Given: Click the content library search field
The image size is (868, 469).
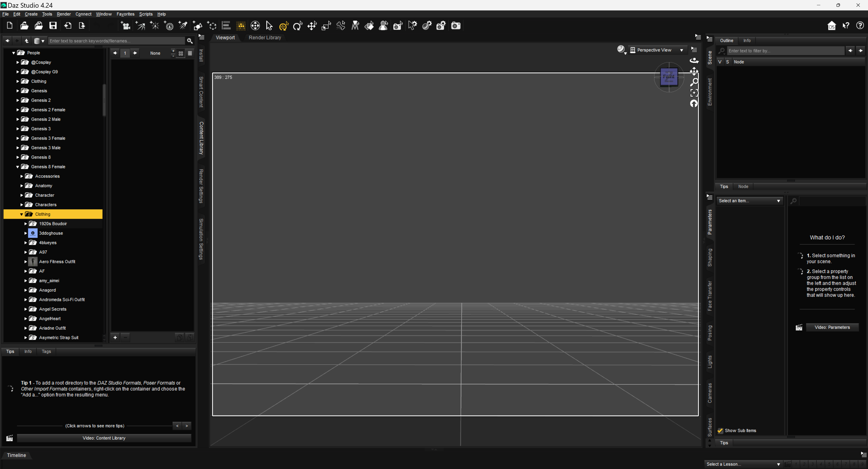Looking at the screenshot, I should pyautogui.click(x=117, y=41).
